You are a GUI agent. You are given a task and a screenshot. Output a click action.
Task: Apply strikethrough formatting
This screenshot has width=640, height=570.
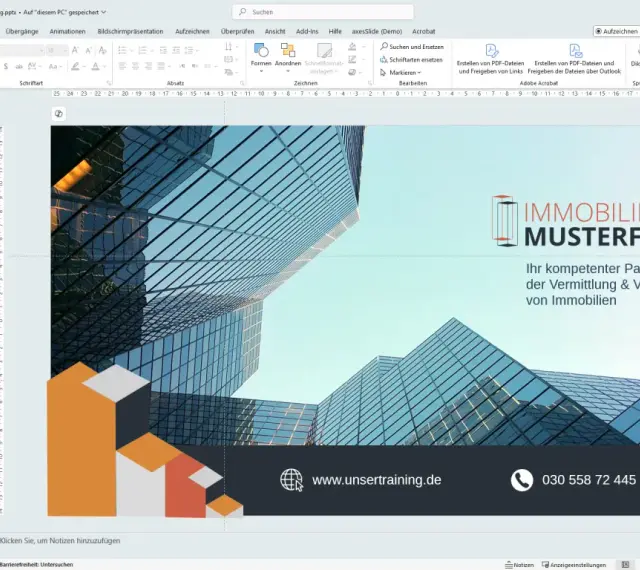[x=19, y=66]
